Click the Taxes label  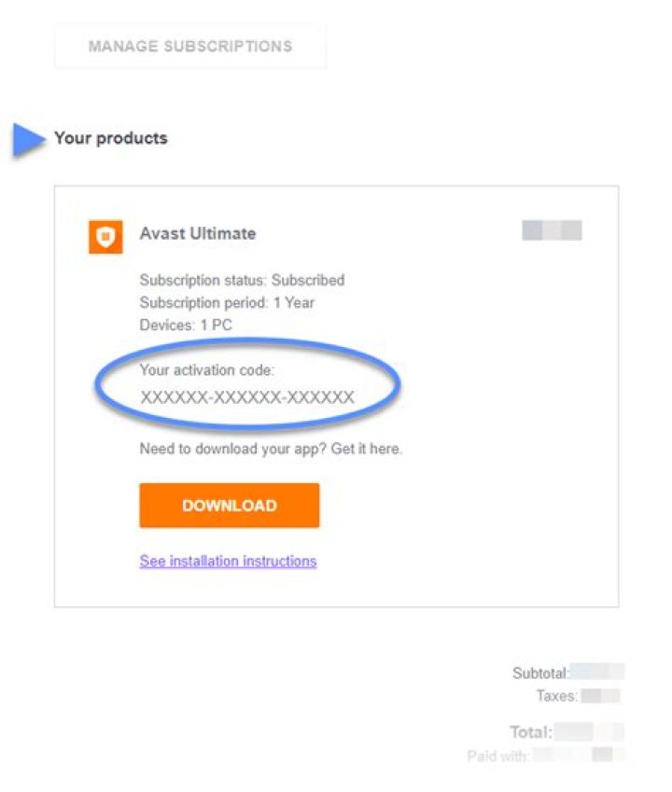[557, 696]
